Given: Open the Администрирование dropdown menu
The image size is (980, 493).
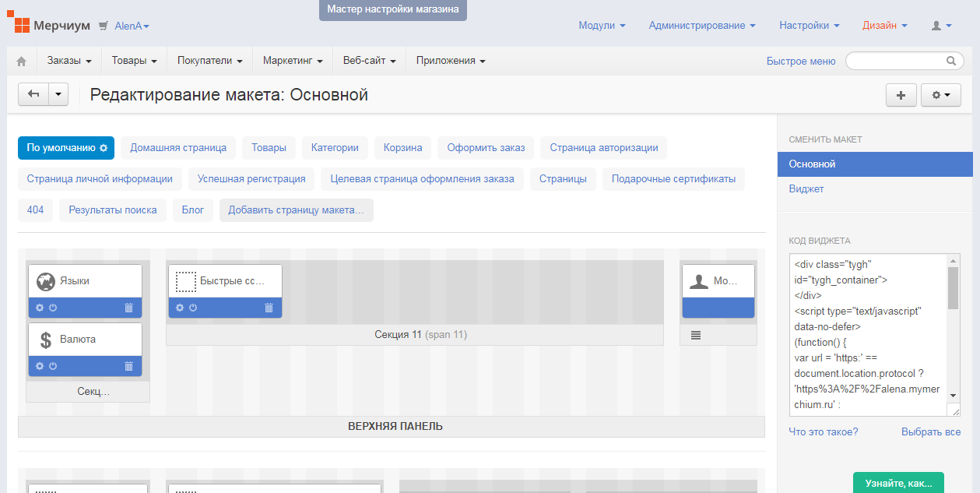Looking at the screenshot, I should click(702, 26).
